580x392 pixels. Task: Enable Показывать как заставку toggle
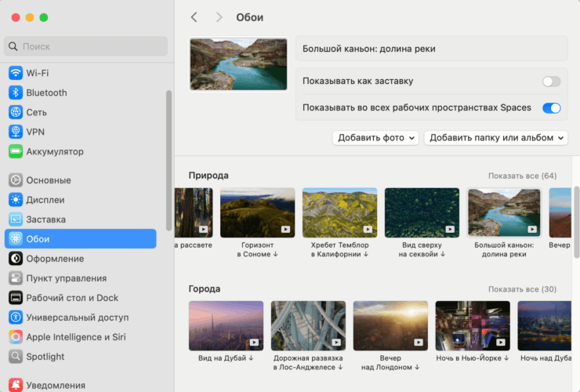coord(551,82)
